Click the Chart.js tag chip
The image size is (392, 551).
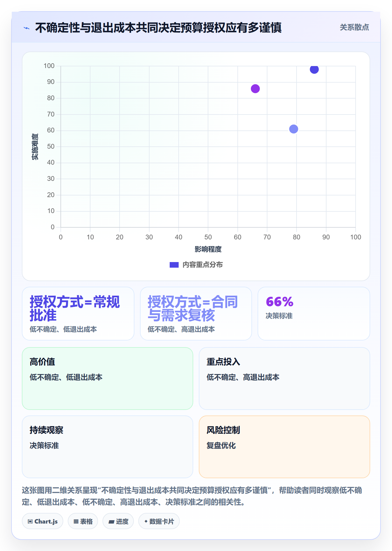pyautogui.click(x=43, y=521)
